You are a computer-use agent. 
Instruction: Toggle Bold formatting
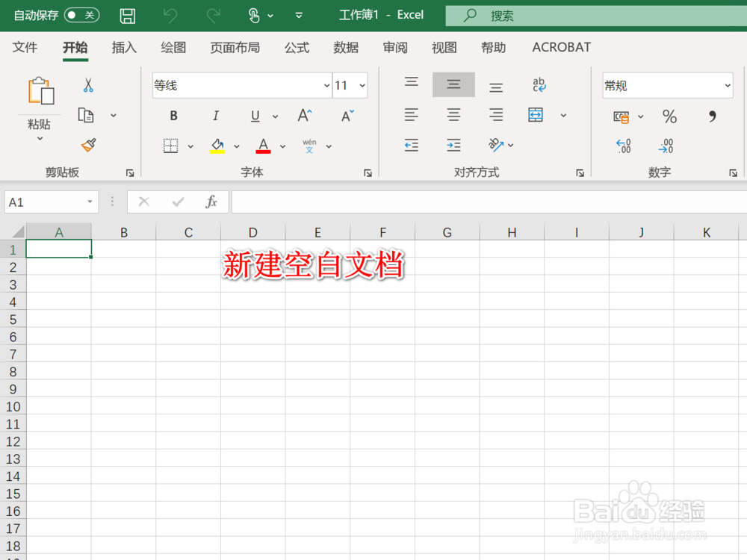(x=173, y=116)
